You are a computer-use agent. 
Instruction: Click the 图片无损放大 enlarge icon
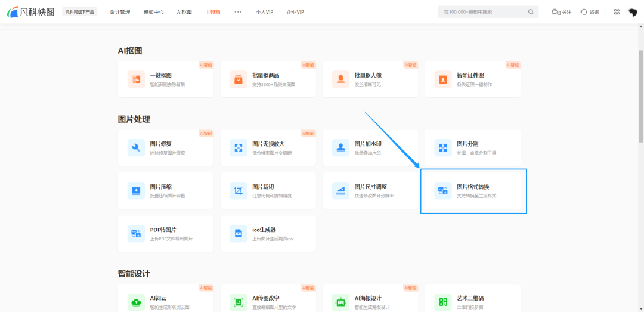point(238,147)
